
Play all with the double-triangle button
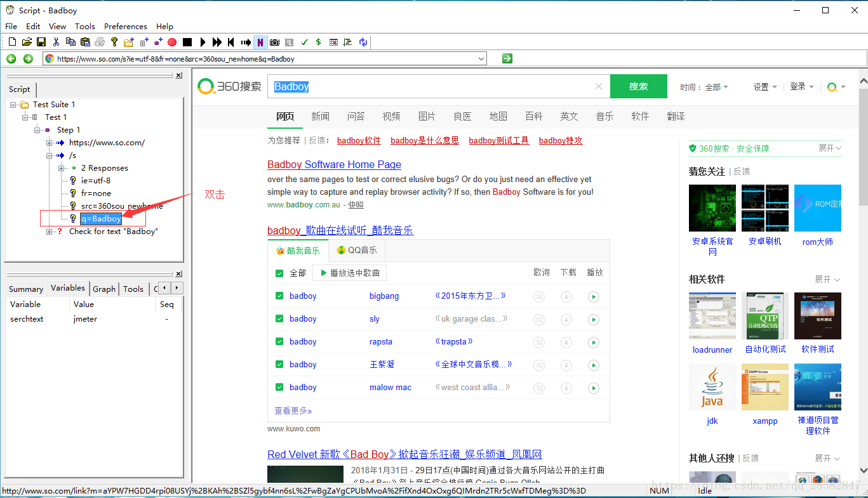tap(217, 42)
